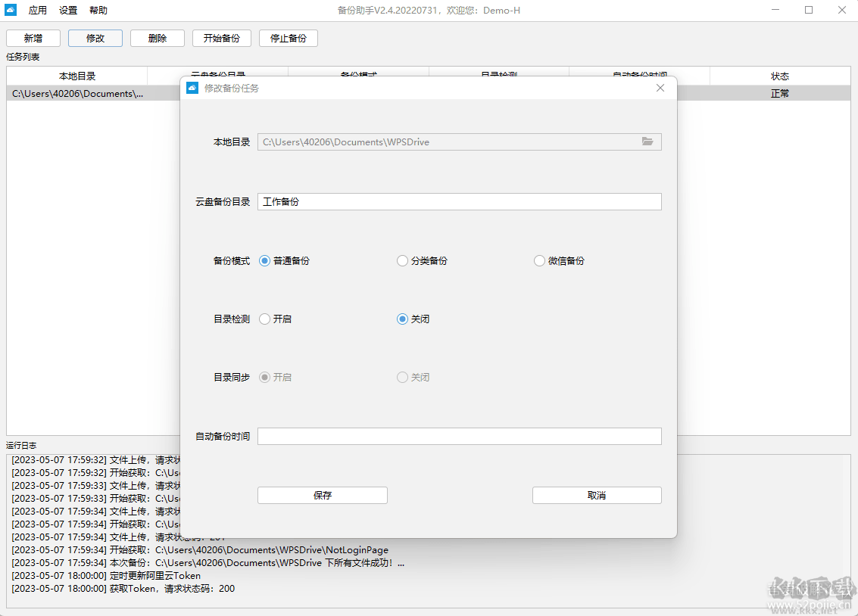The height and width of the screenshot is (616, 858).
Task: Select 分类备份 backup mode
Action: [402, 261]
